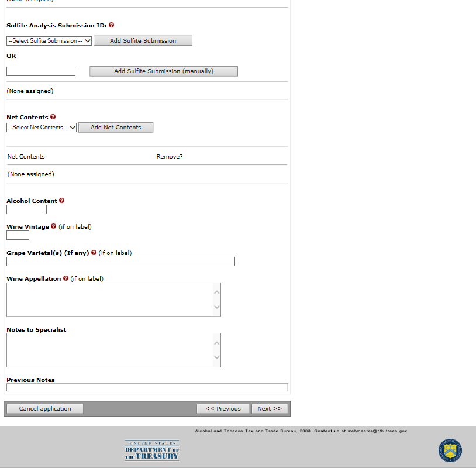This screenshot has height=468, width=476.
Task: Click the Treasury seal emblem in footer
Action: pos(450,450)
